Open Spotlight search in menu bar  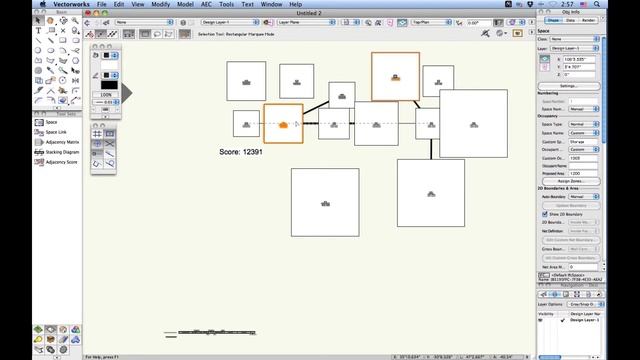point(597,4)
